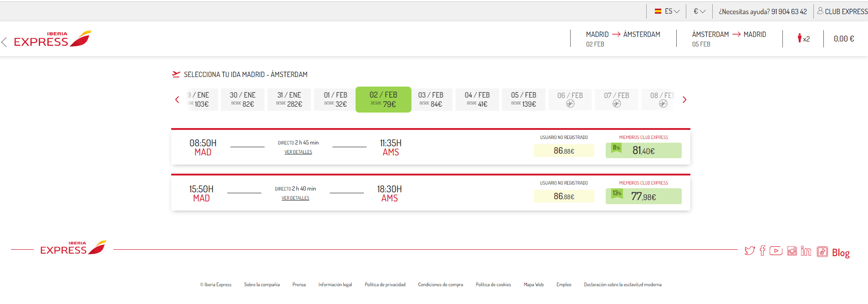The image size is (868, 304).
Task: Open the YouTube social icon
Action: (x=776, y=251)
